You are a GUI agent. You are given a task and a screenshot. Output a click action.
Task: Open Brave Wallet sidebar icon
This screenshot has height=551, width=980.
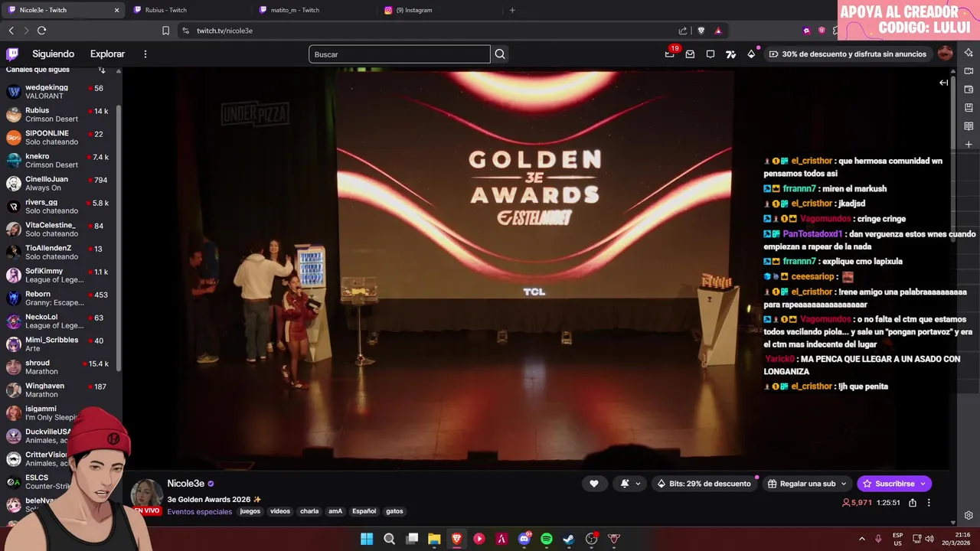tap(969, 90)
